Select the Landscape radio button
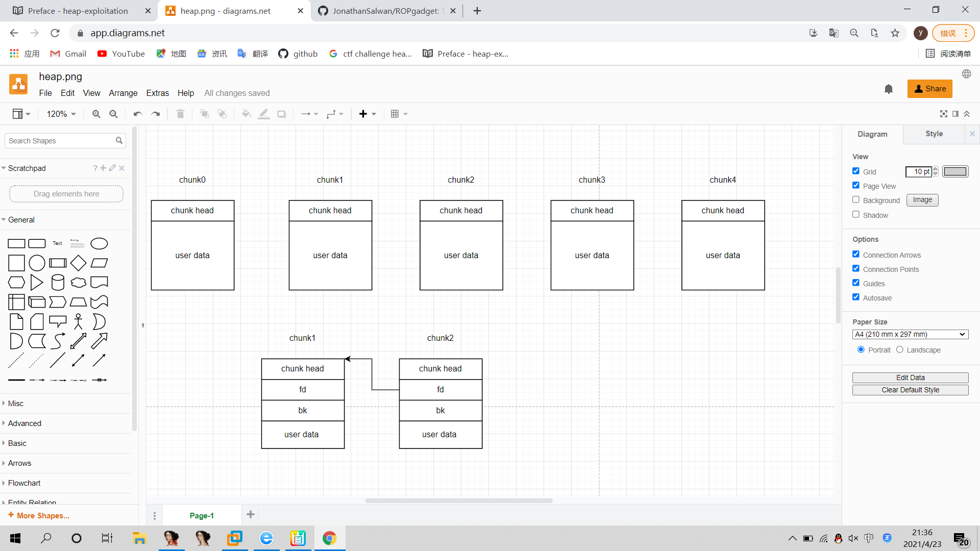The image size is (980, 551). coord(900,349)
